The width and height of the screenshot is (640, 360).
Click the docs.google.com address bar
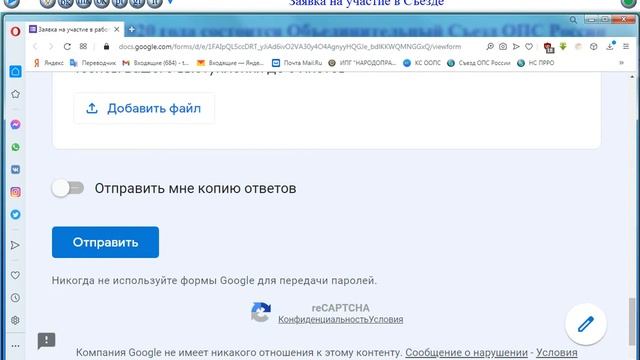(x=289, y=47)
